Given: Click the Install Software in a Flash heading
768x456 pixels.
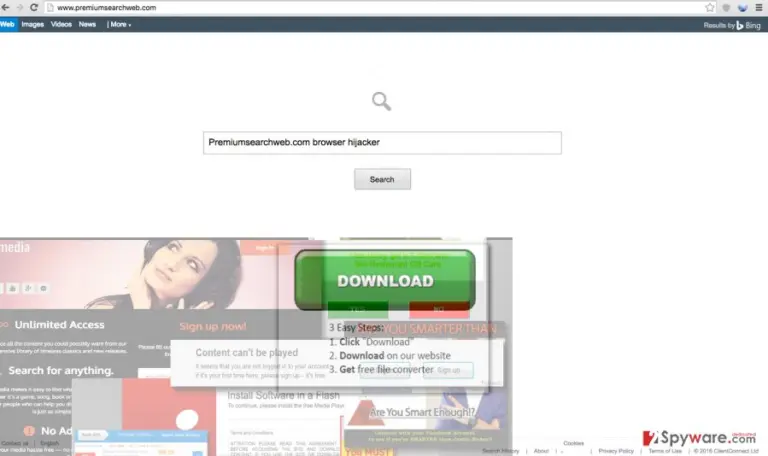Looking at the screenshot, I should (x=283, y=395).
